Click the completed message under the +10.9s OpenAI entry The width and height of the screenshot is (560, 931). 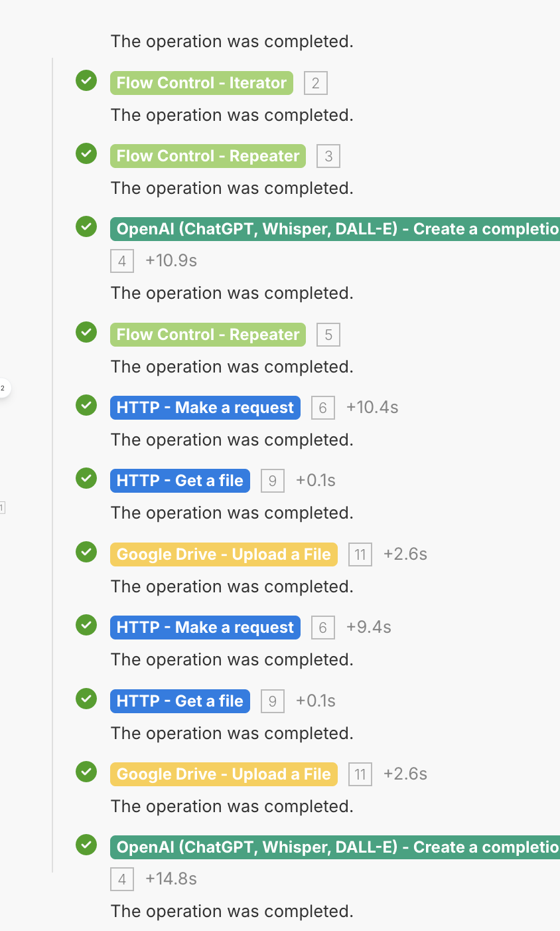(232, 293)
